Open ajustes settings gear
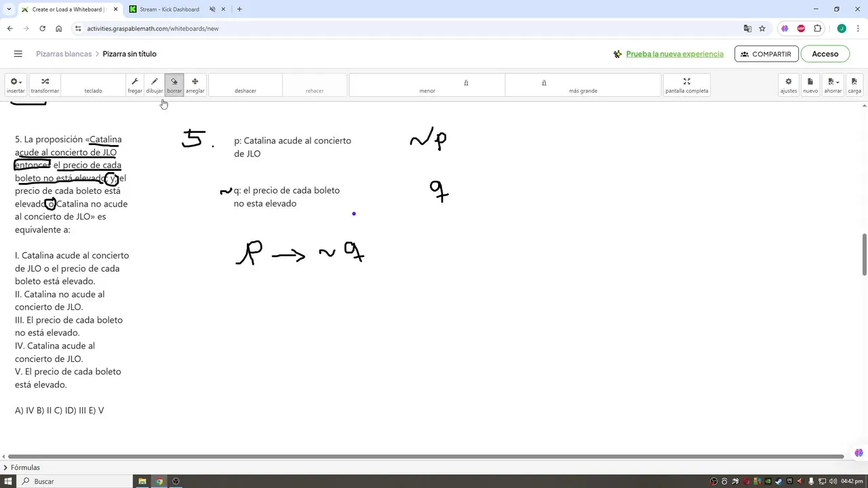This screenshot has width=868, height=488. [x=789, y=85]
